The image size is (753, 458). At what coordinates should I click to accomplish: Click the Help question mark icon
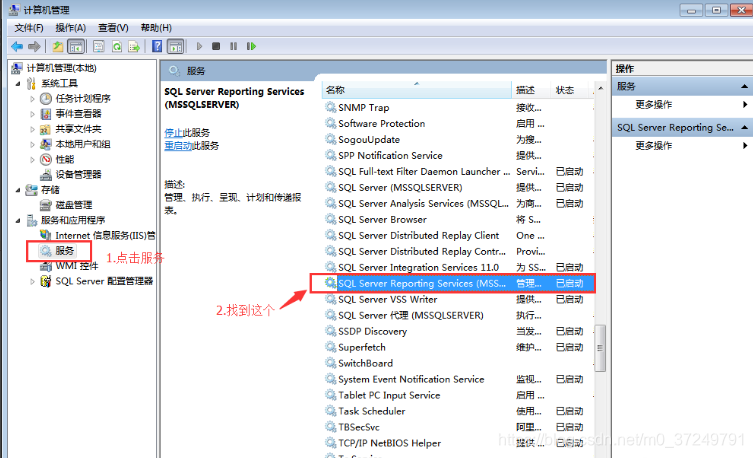tap(157, 47)
